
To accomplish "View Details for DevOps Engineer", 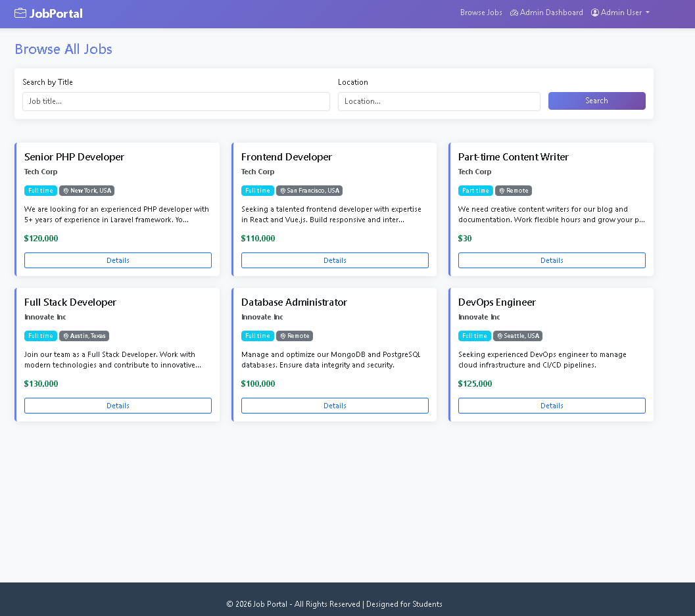I will pyautogui.click(x=552, y=406).
